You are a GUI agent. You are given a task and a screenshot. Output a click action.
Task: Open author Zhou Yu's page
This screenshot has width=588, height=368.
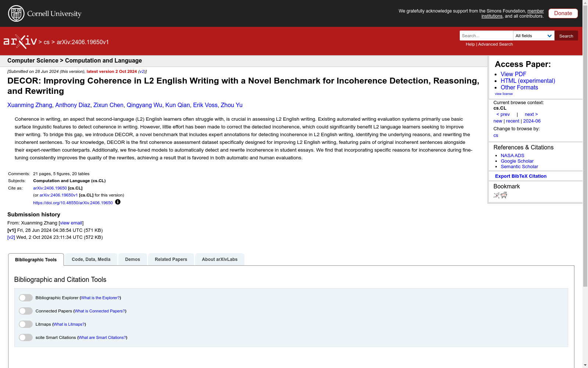pos(232,105)
